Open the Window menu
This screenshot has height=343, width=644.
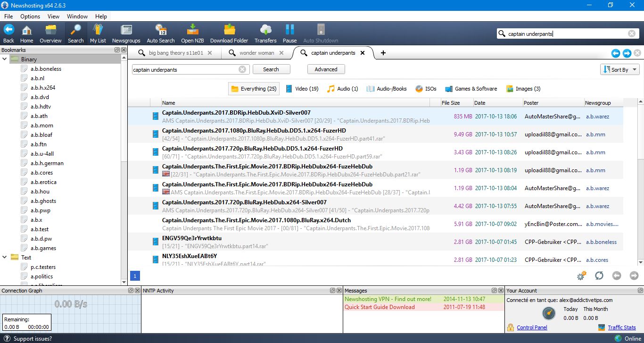coord(77,17)
